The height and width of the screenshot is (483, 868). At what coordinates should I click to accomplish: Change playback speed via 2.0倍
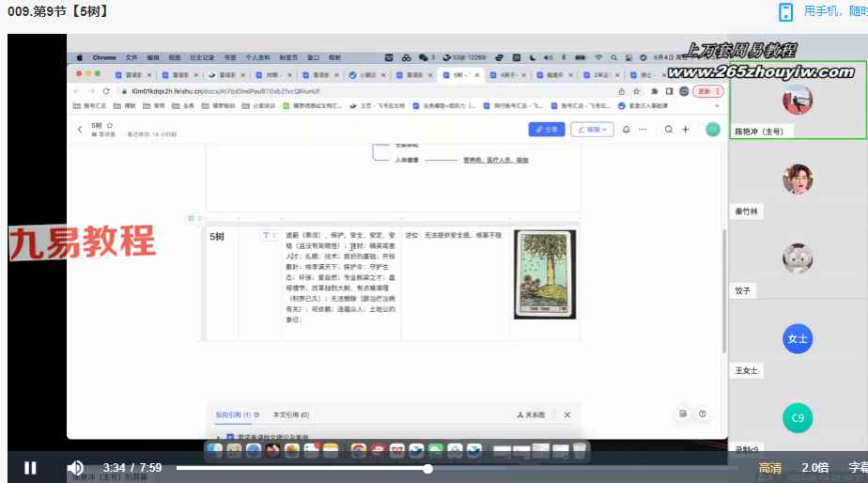(814, 468)
